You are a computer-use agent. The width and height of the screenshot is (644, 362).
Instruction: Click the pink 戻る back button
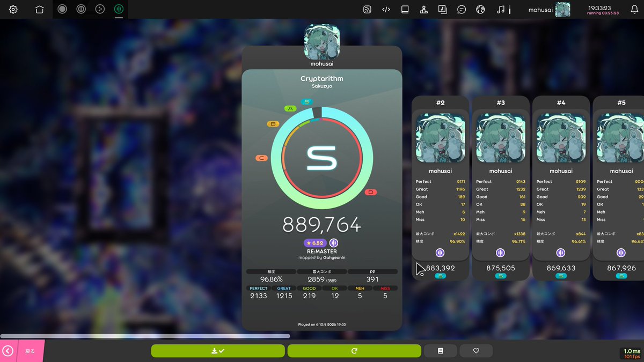[22, 351]
